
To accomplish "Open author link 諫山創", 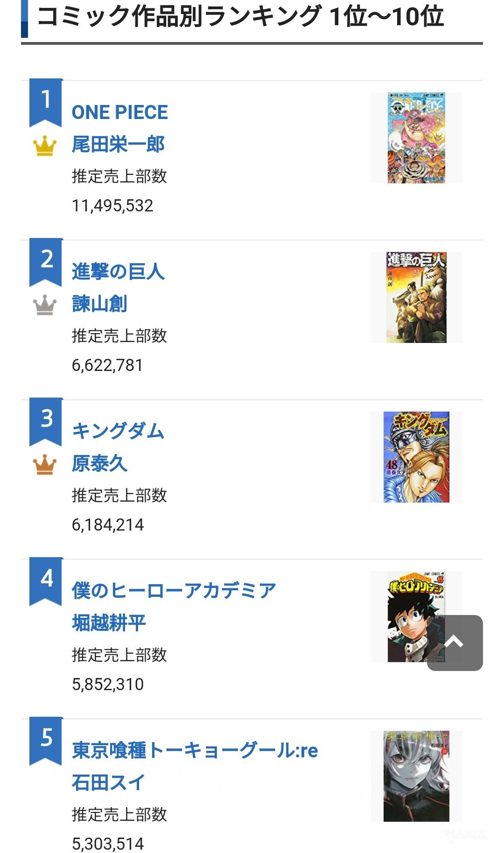I will tap(99, 304).
